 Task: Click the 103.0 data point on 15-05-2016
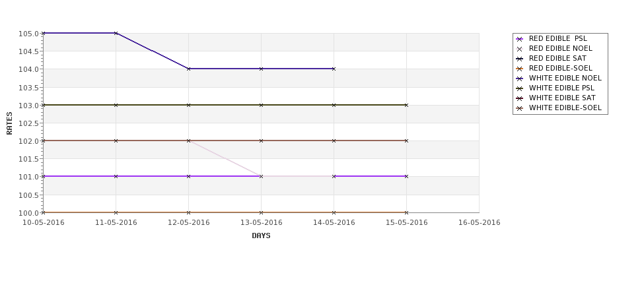tap(407, 105)
